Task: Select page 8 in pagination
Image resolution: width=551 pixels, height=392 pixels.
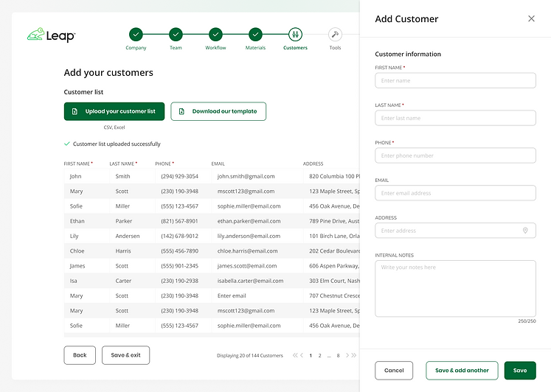Action: coord(338,355)
